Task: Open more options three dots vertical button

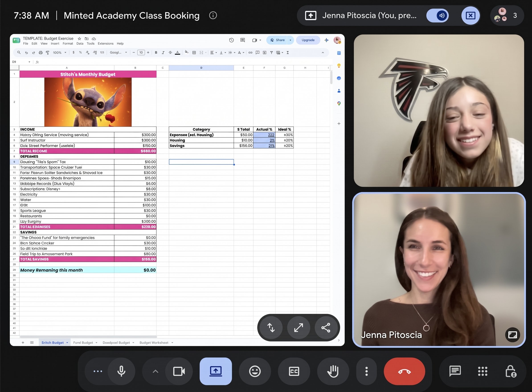Action: pyautogui.click(x=367, y=371)
